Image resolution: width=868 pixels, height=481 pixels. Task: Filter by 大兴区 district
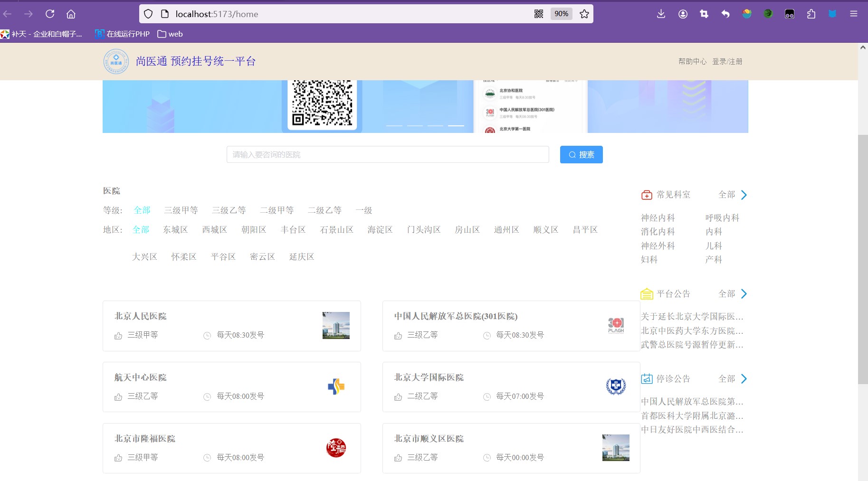pyautogui.click(x=144, y=257)
